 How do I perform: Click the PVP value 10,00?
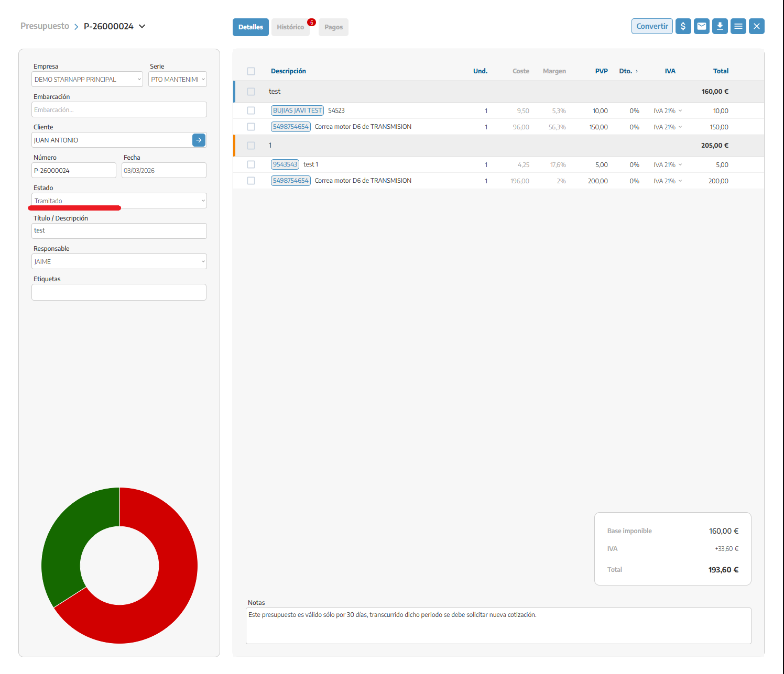[600, 111]
